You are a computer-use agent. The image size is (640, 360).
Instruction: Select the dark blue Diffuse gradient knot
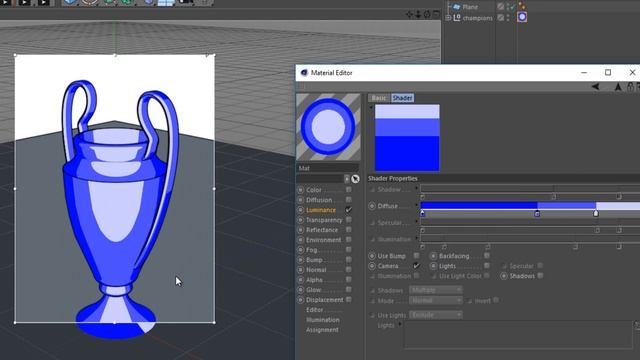[422, 213]
